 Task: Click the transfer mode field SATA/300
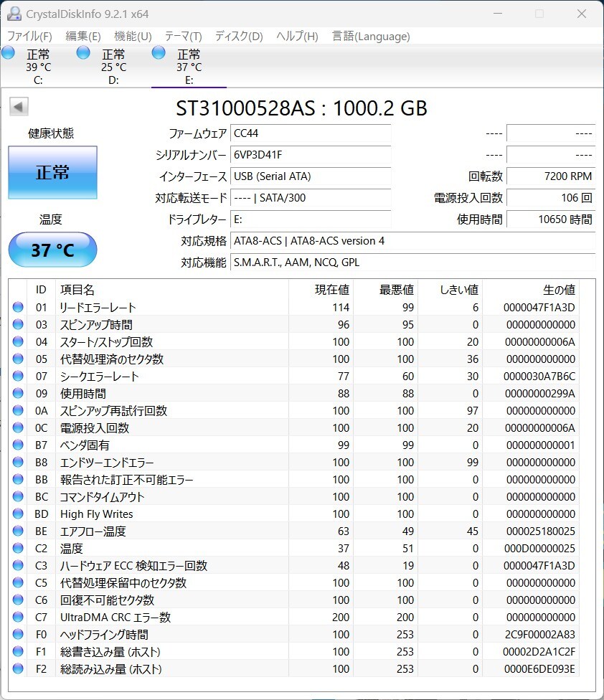pyautogui.click(x=311, y=197)
